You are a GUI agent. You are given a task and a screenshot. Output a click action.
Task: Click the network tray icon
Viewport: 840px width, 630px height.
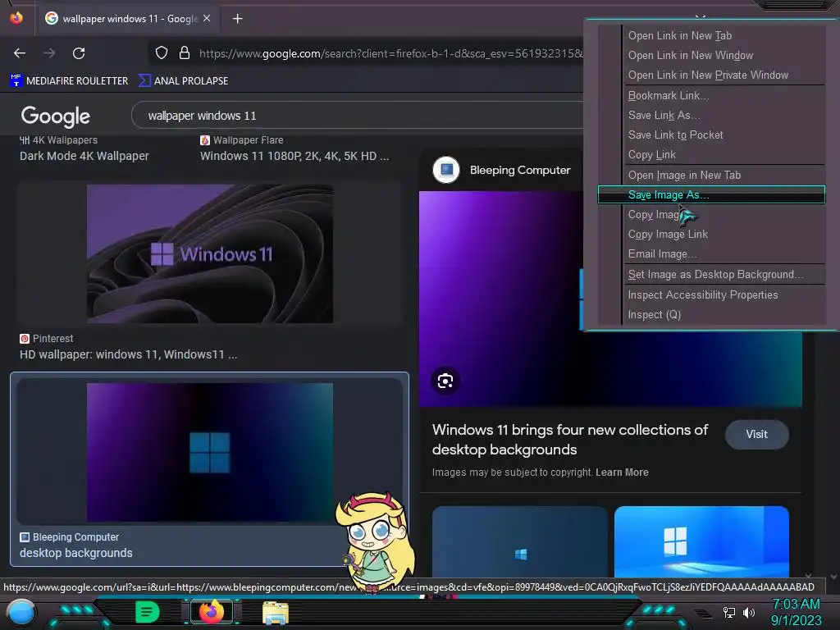(x=728, y=612)
